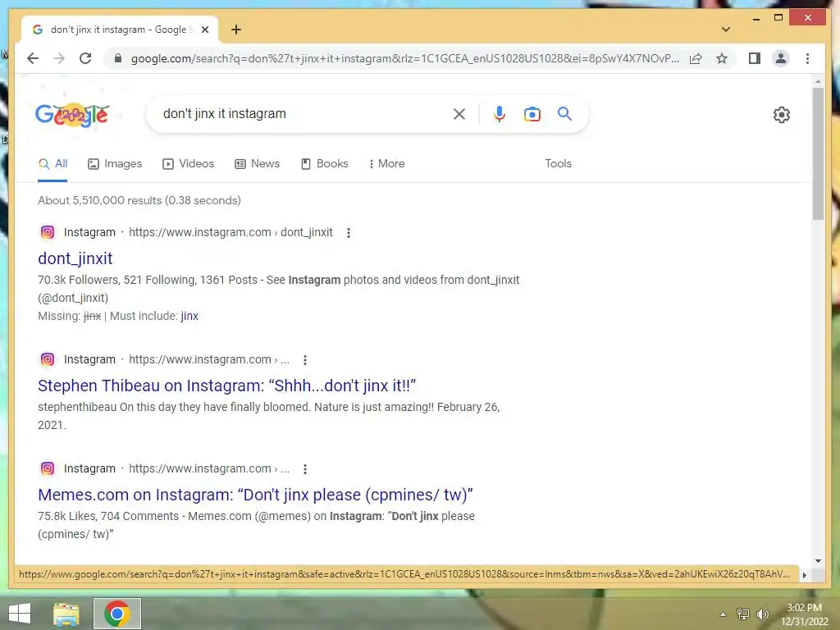Click the 'Must include: jinx' link
Screen dimensions: 840x630
tap(189, 316)
